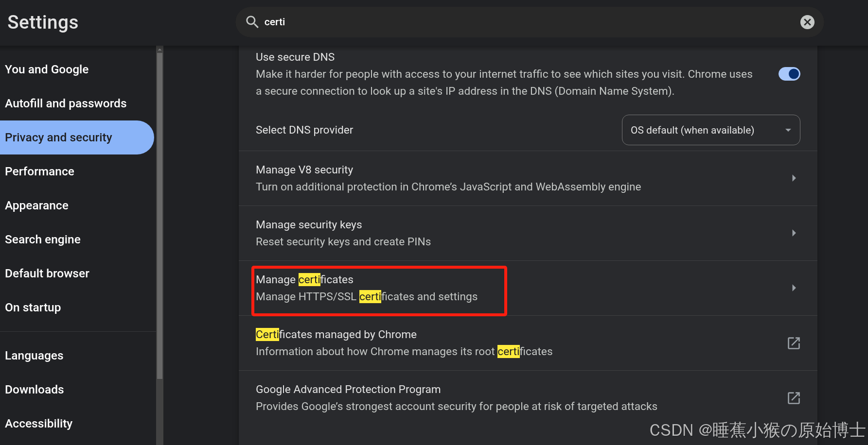Select Privacy and security menu item
The width and height of the screenshot is (868, 445).
pyautogui.click(x=58, y=137)
